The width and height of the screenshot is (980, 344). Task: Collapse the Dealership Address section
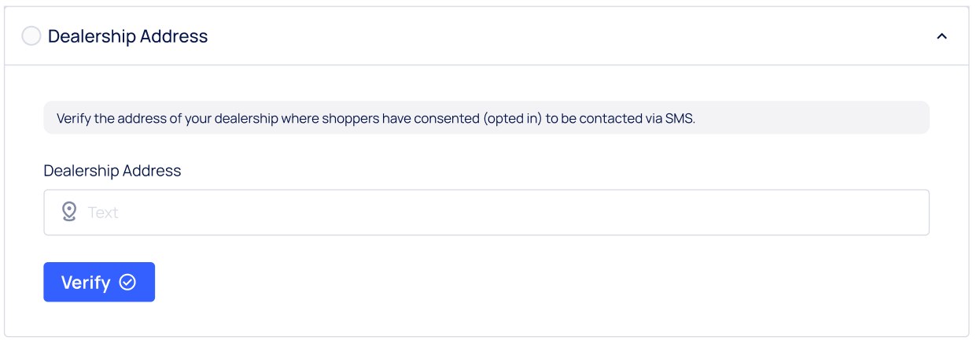(941, 36)
